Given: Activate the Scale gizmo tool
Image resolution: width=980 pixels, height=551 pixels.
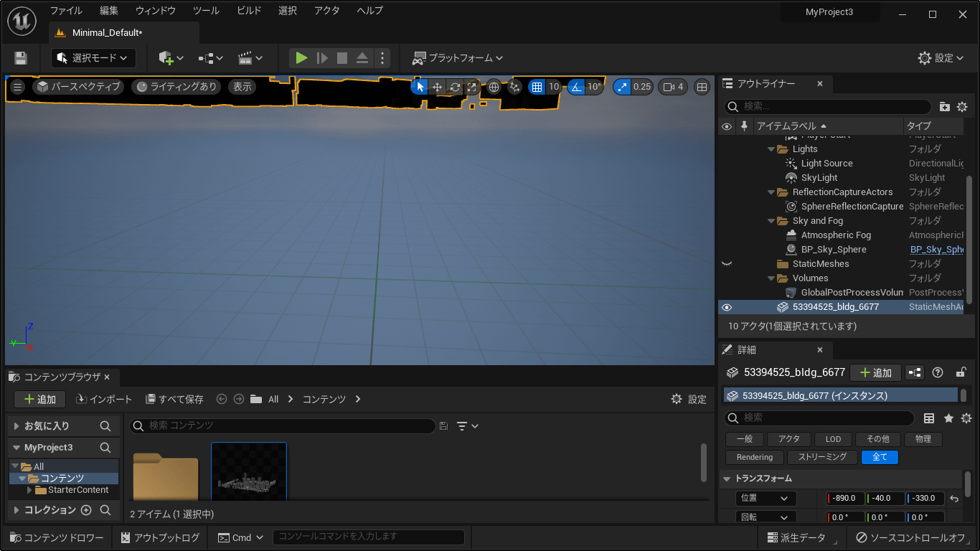Looking at the screenshot, I should pos(471,87).
